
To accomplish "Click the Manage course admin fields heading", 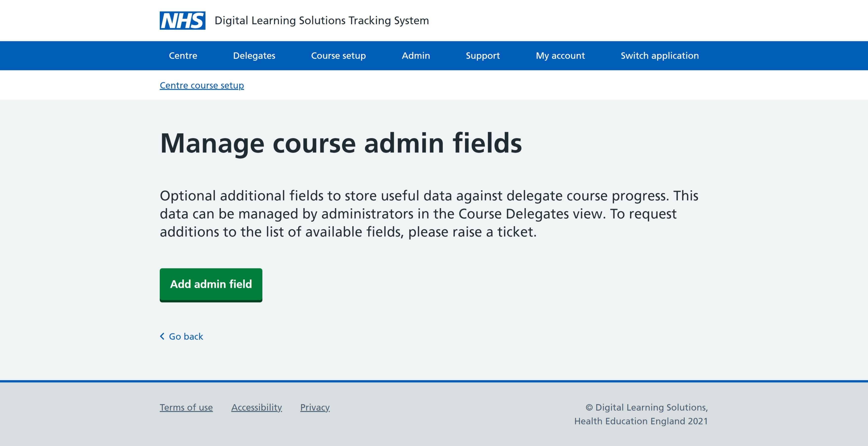I will [341, 143].
